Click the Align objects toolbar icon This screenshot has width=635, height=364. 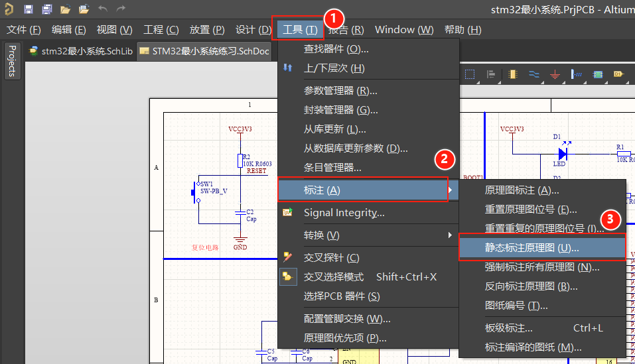[491, 74]
